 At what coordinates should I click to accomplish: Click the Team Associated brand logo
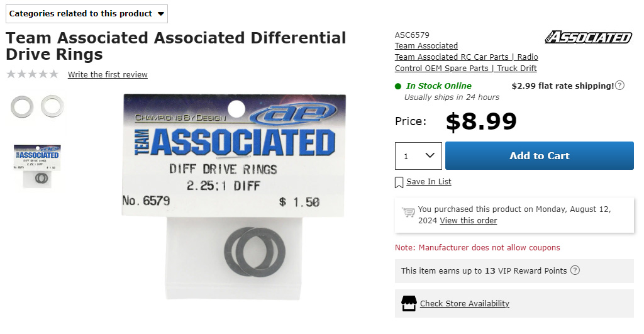(x=589, y=37)
